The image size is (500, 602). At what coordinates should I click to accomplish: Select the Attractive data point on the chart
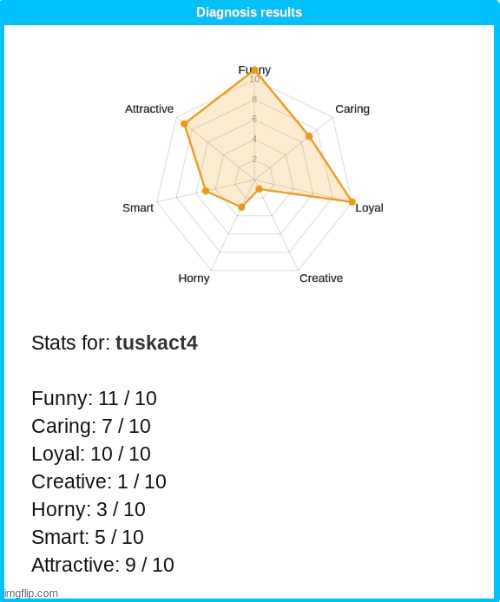[x=184, y=124]
